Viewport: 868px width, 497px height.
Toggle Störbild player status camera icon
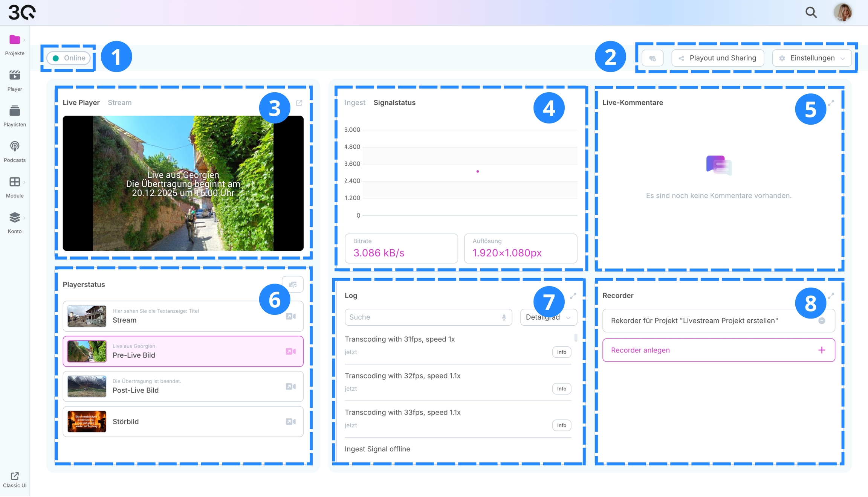[x=290, y=422]
